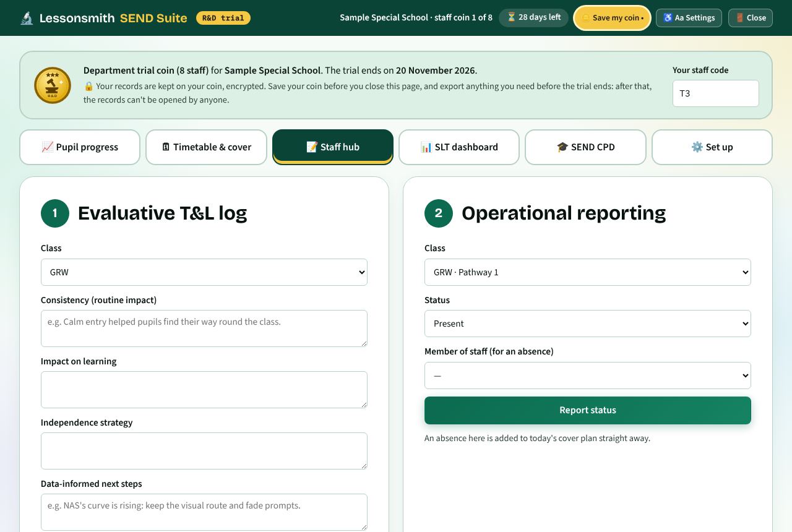Click the padlock icon in the records notice
The height and width of the screenshot is (532, 792).
coord(88,87)
